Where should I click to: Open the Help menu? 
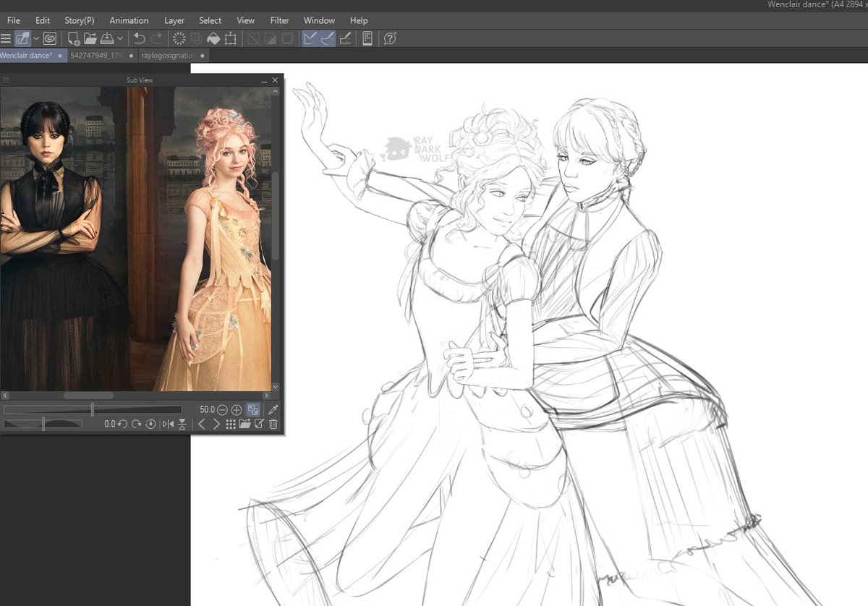(359, 20)
